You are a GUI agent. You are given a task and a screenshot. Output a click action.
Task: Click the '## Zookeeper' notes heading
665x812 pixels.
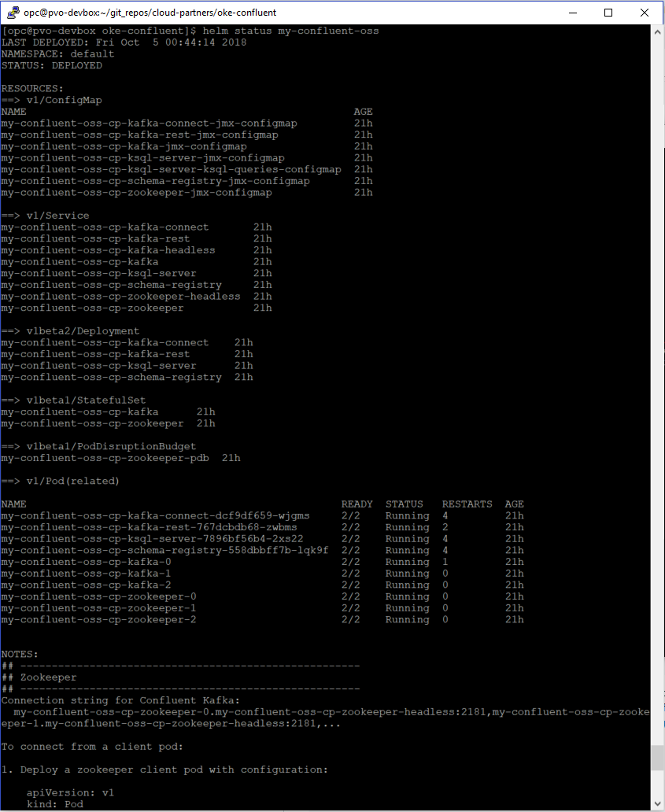click(39, 677)
